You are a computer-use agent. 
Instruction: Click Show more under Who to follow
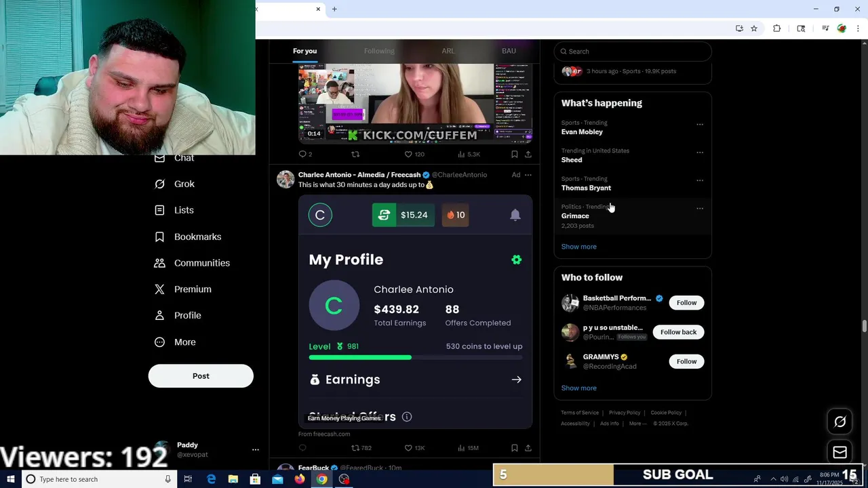click(578, 388)
